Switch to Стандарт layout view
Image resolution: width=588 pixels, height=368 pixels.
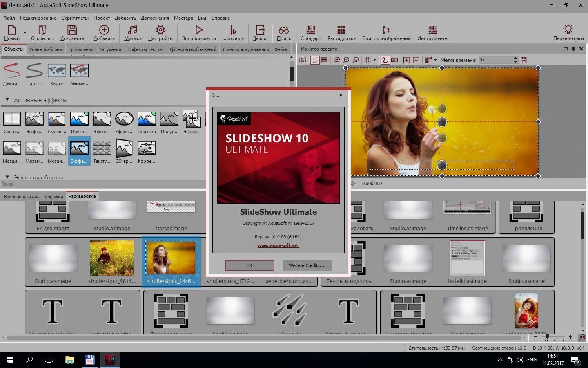pos(311,33)
